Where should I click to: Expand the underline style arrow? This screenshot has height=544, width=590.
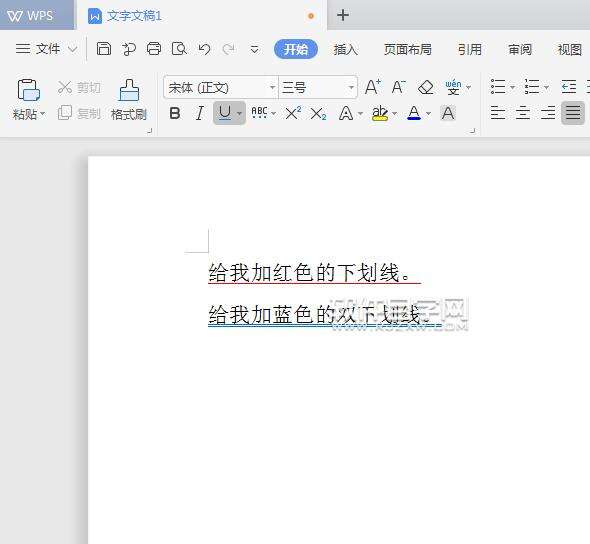(x=239, y=113)
